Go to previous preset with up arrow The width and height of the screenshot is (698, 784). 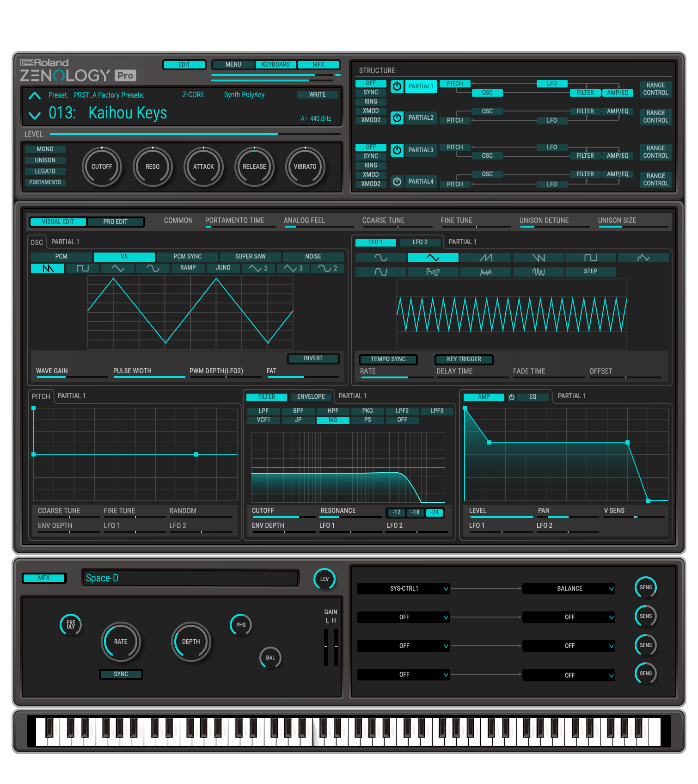pos(35,96)
